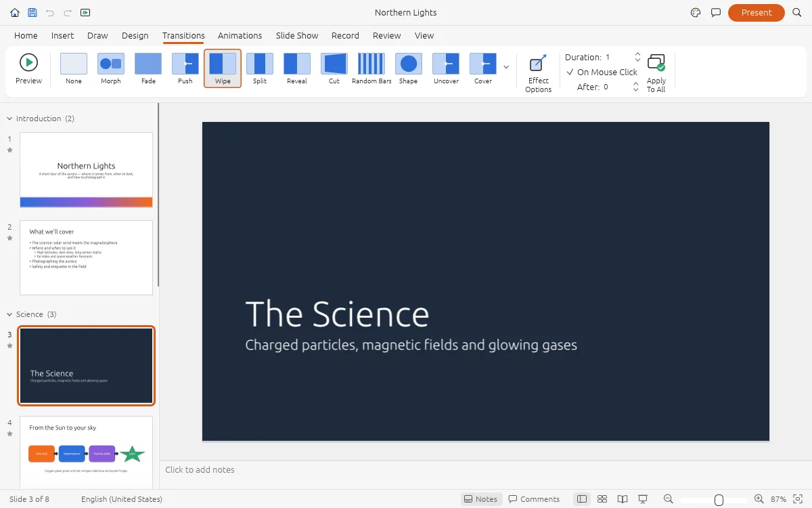Click the transition star under slide 1
812x508 pixels.
pos(9,150)
